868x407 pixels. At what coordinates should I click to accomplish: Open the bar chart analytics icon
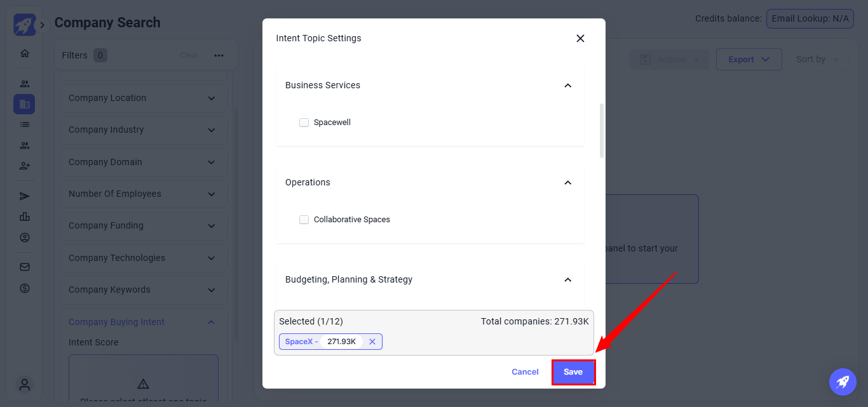click(25, 217)
